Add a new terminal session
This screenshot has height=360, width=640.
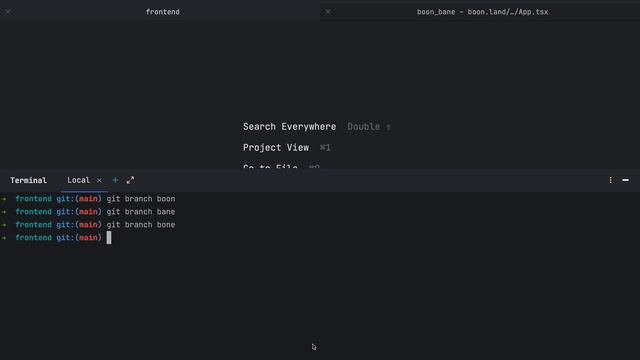115,180
